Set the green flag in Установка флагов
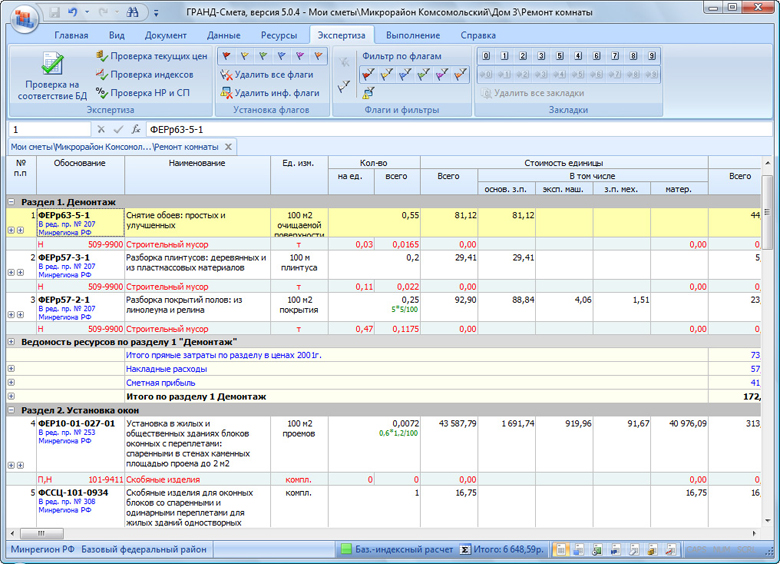This screenshot has height=564, width=780. click(x=263, y=56)
